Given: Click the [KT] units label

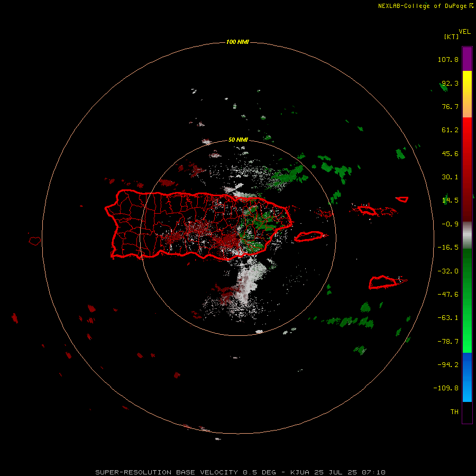Looking at the screenshot, I should pyautogui.click(x=452, y=36).
